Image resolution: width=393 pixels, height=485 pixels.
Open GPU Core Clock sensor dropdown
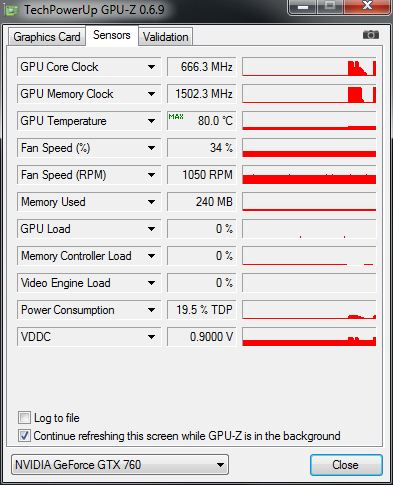[151, 67]
